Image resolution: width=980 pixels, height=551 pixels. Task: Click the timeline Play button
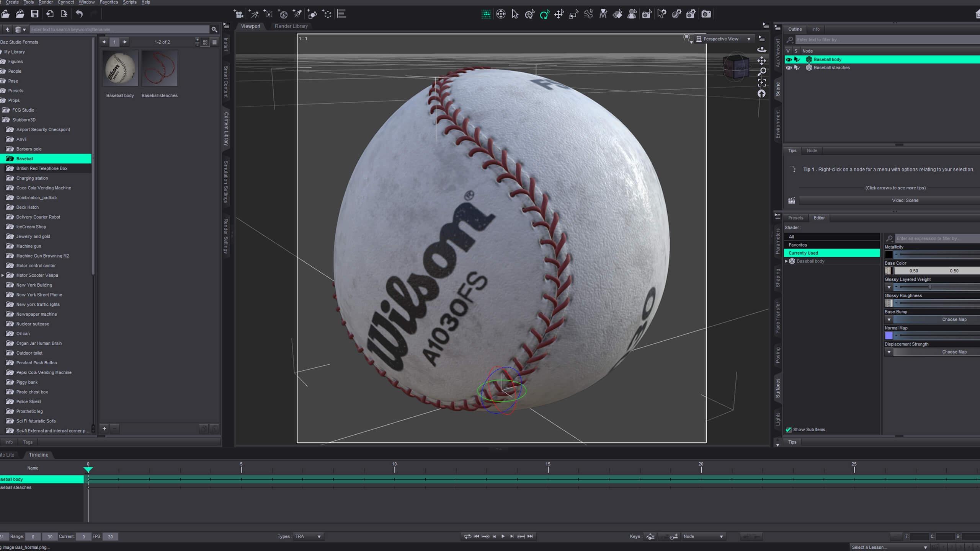pos(503,536)
